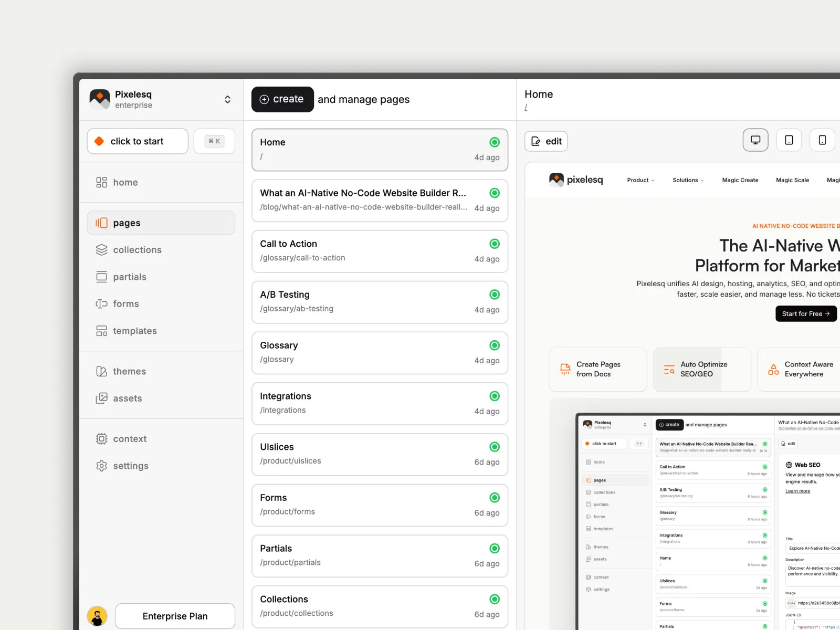Toggle the Integrations page status dot
The image size is (840, 630).
[494, 396]
